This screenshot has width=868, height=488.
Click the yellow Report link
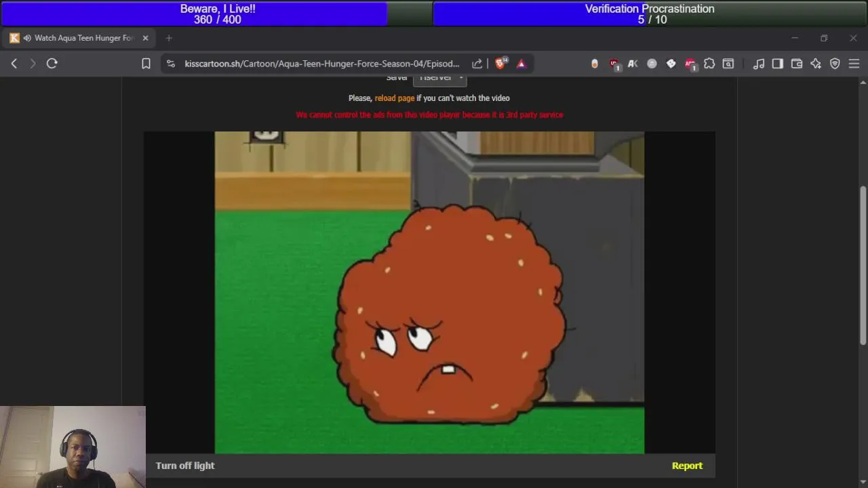click(687, 466)
